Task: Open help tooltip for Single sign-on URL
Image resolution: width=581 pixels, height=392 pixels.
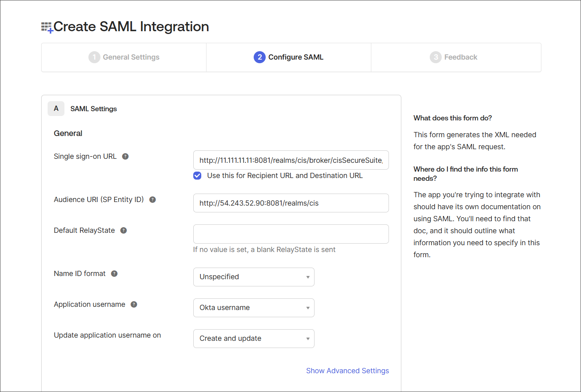Action: (125, 156)
